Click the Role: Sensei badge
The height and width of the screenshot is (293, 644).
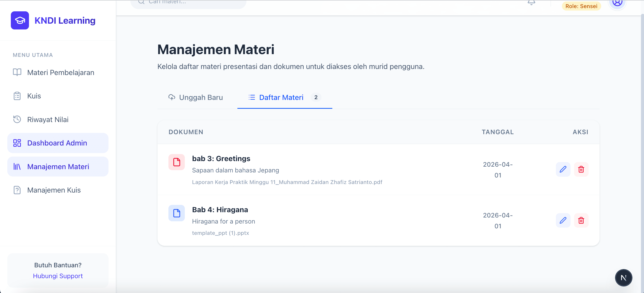[581, 6]
